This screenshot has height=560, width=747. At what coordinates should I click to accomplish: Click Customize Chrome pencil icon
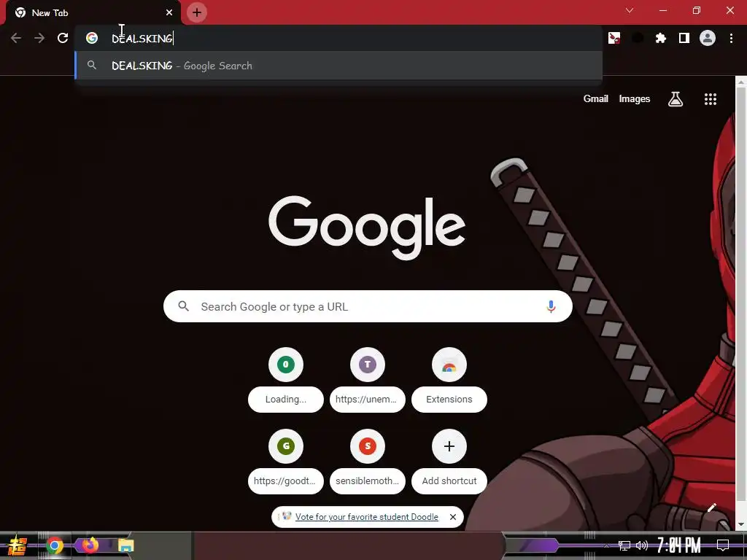tap(711, 507)
